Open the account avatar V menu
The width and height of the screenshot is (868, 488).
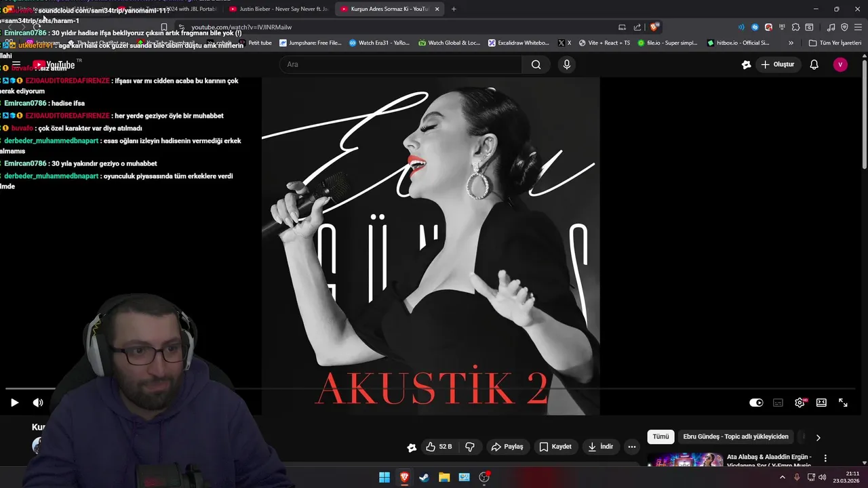pyautogui.click(x=840, y=64)
